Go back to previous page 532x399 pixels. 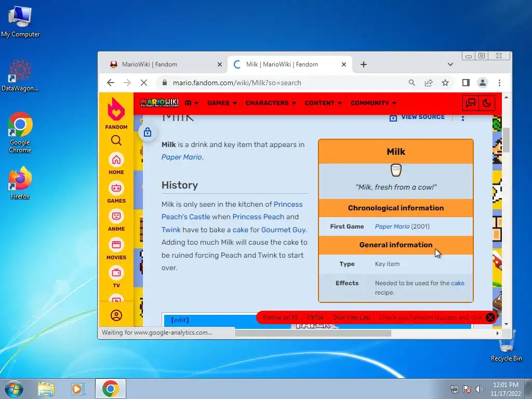pos(111,83)
